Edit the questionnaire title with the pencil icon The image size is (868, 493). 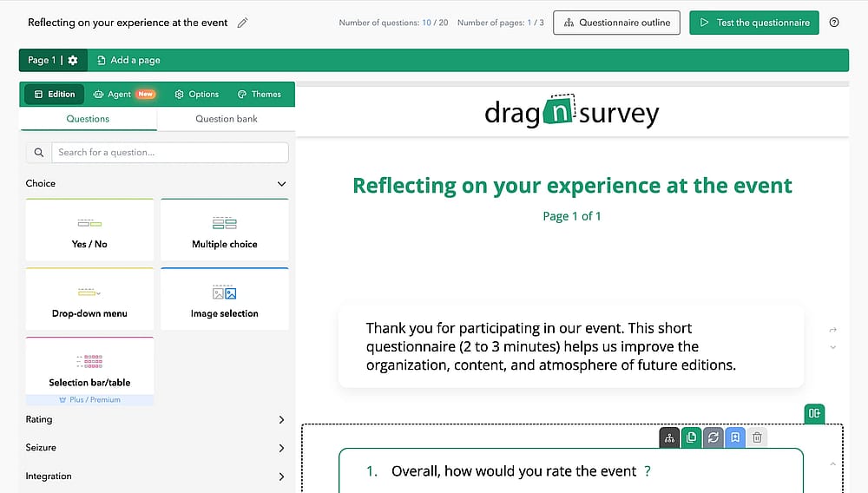coord(242,23)
